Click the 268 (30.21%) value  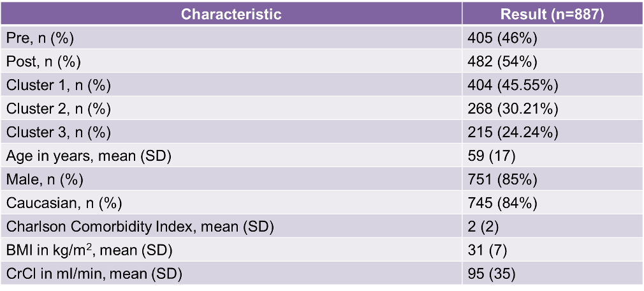(513, 108)
